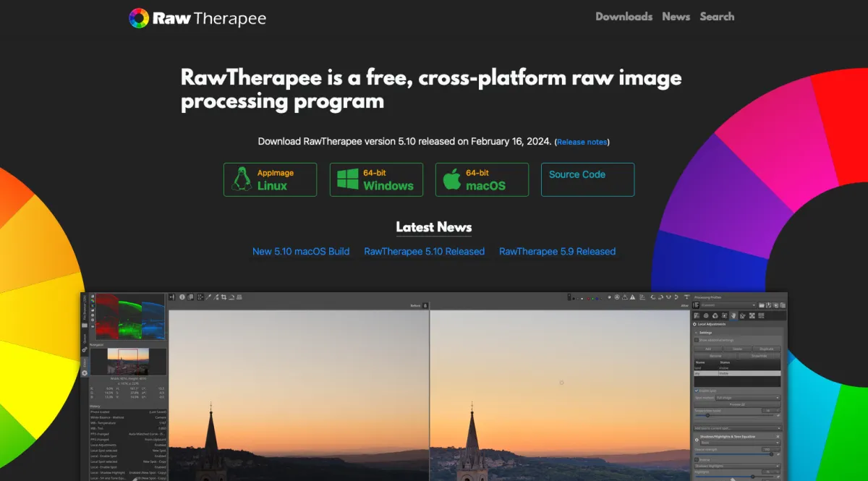Viewport: 868px width, 481px height.
Task: Open the Raw tool tab icon
Action: (752, 316)
